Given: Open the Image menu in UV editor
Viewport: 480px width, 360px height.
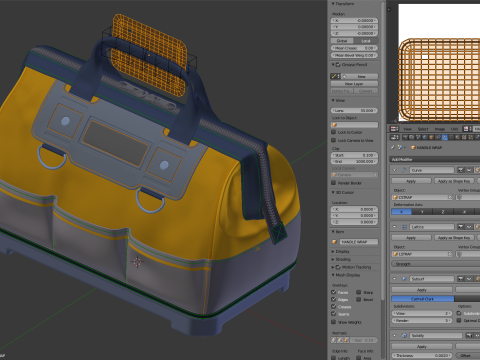Looking at the screenshot, I should coord(440,129).
